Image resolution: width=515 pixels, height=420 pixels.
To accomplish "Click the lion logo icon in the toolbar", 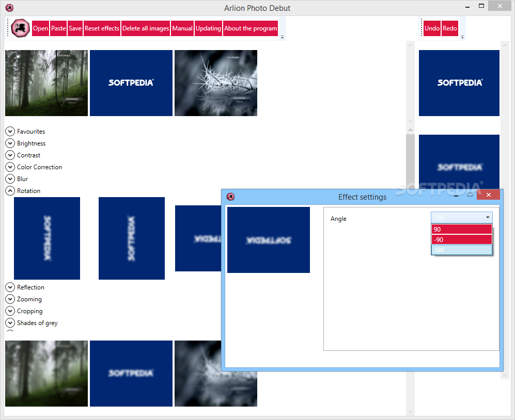I will pyautogui.click(x=20, y=28).
